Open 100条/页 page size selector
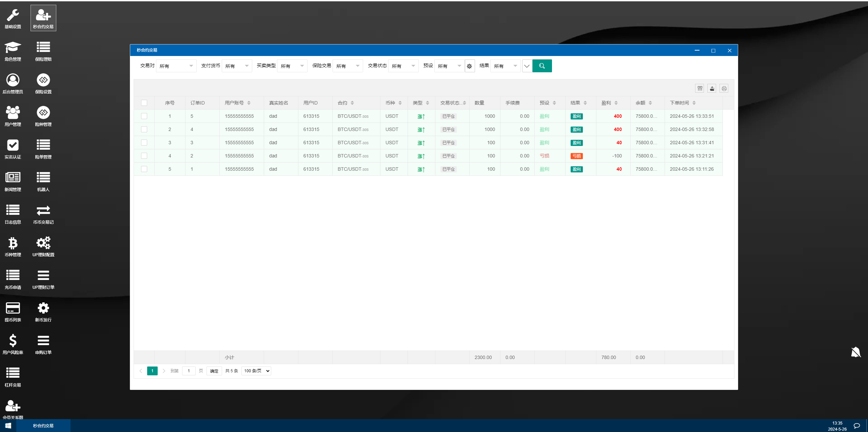The height and width of the screenshot is (432, 868). coord(256,371)
